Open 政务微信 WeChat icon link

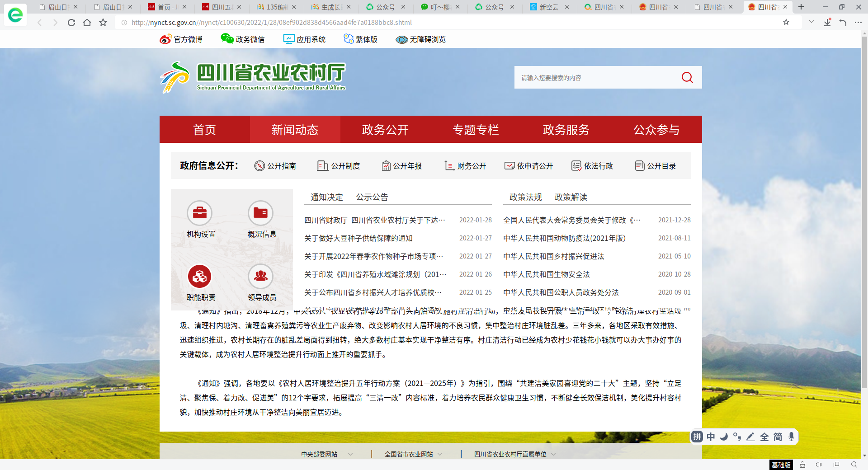[227, 39]
